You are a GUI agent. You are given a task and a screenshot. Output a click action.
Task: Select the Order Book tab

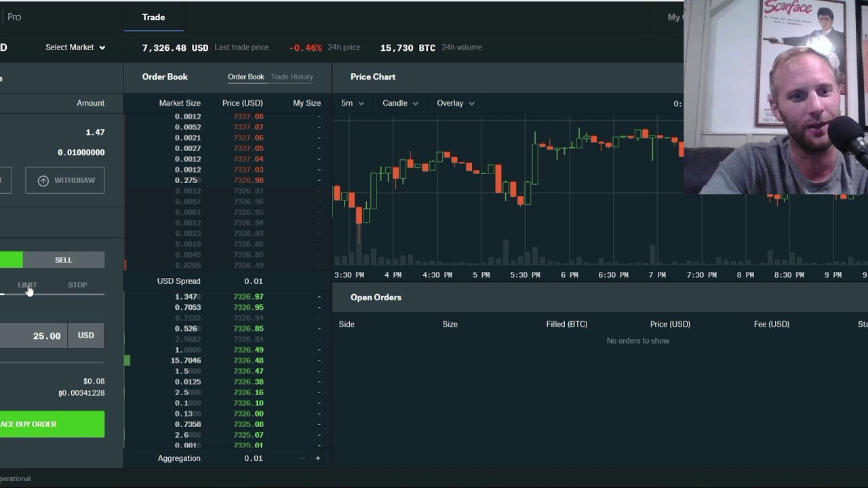245,77
